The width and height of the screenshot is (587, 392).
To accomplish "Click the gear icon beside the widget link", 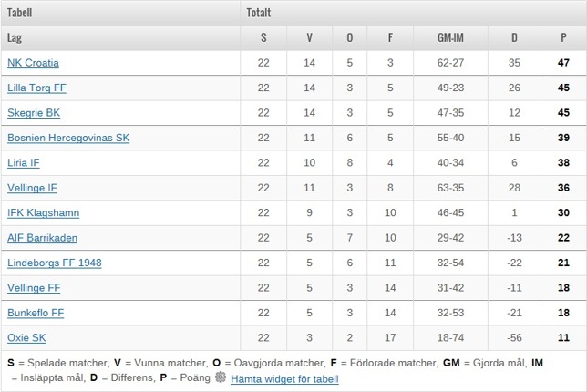I will tap(221, 377).
